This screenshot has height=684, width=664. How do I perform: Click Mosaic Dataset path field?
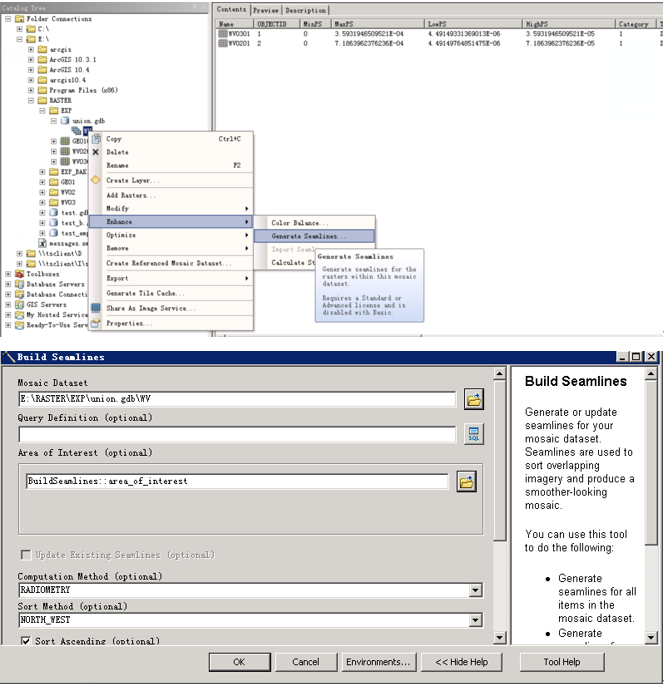(x=237, y=399)
